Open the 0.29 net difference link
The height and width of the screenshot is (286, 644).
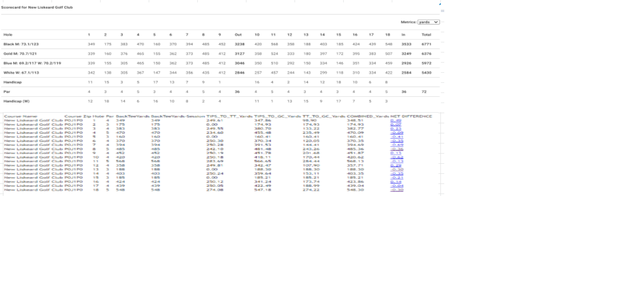click(x=396, y=166)
